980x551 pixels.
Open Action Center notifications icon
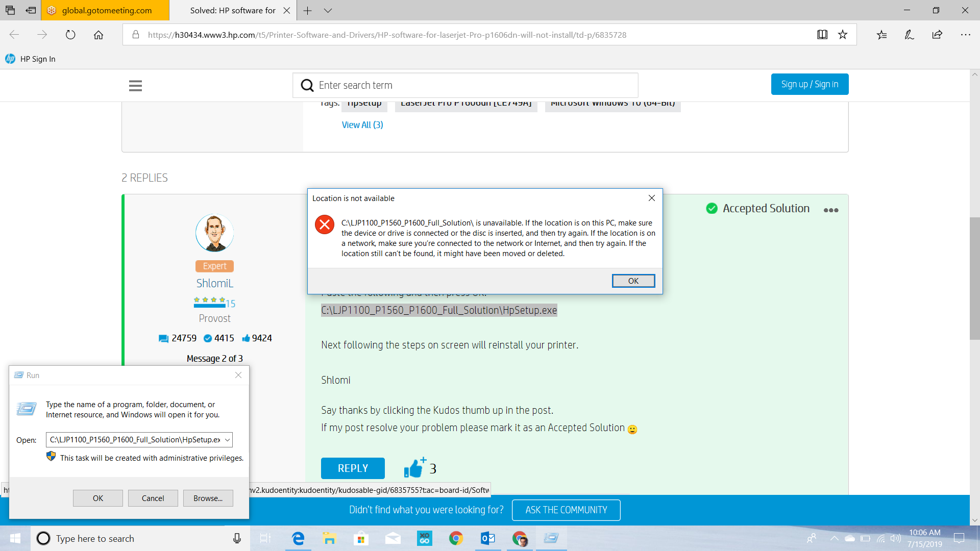[959, 538]
